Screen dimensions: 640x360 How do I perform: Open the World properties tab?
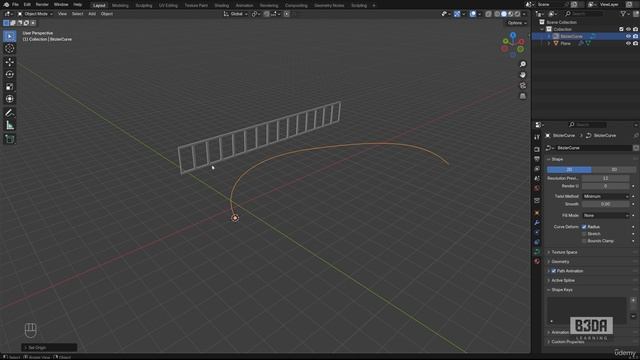tap(537, 188)
